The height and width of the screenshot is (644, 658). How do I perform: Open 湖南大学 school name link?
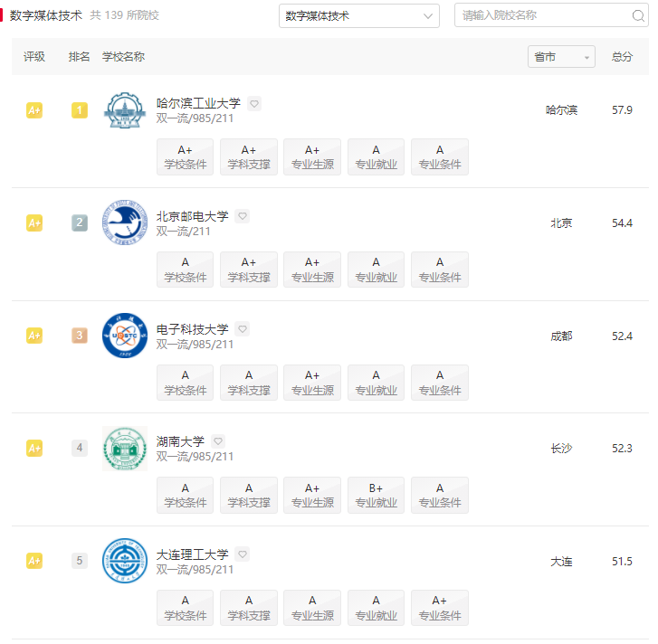pyautogui.click(x=180, y=441)
